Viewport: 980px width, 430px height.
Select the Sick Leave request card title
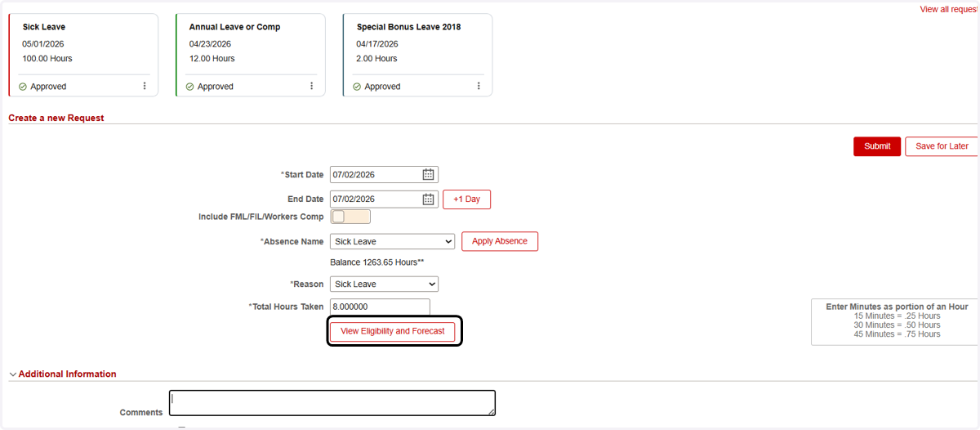coord(44,27)
